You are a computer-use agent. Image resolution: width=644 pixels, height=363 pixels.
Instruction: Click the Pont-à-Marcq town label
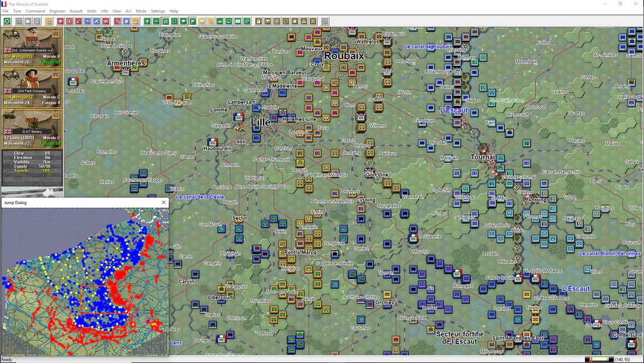[x=300, y=253]
